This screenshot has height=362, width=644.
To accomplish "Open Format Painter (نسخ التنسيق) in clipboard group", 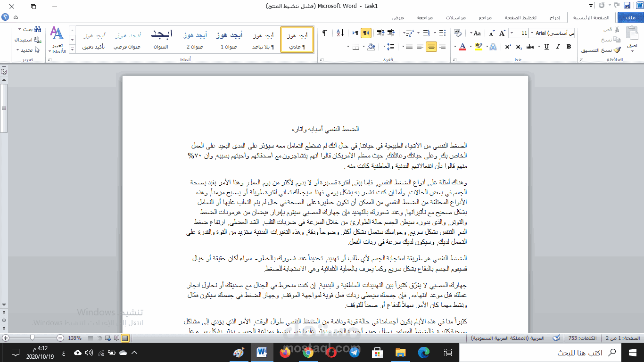I will point(617,49).
